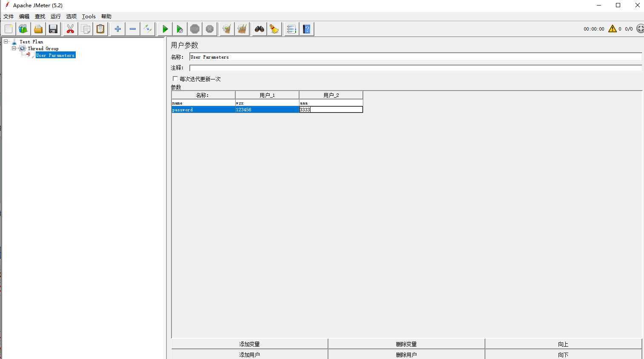Click the 'wzx' table cell
The image size is (644, 359).
click(x=267, y=103)
